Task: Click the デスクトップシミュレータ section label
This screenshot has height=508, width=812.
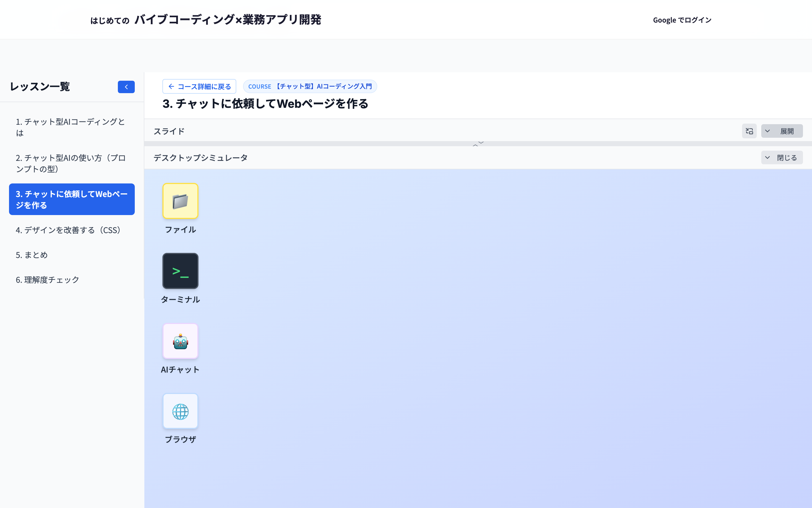Action: click(x=201, y=157)
